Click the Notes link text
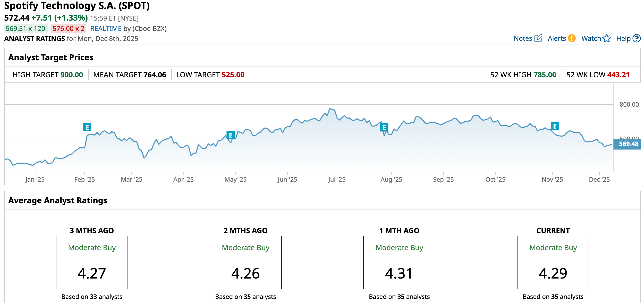 click(523, 38)
